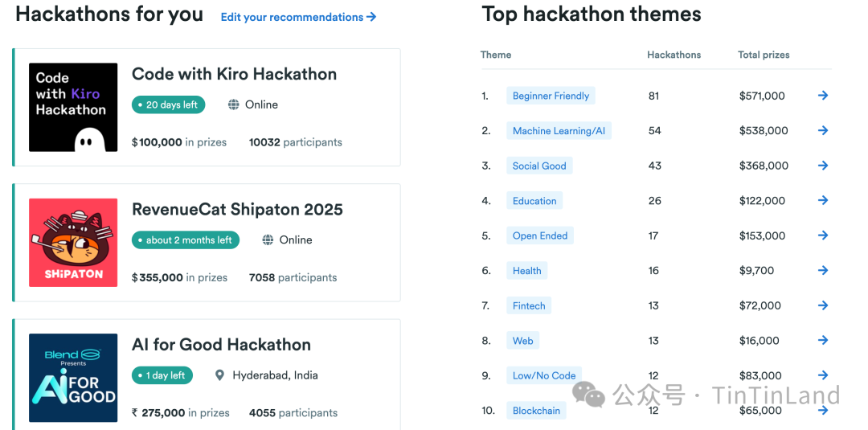Click the $83,000 total prizes value

click(760, 376)
